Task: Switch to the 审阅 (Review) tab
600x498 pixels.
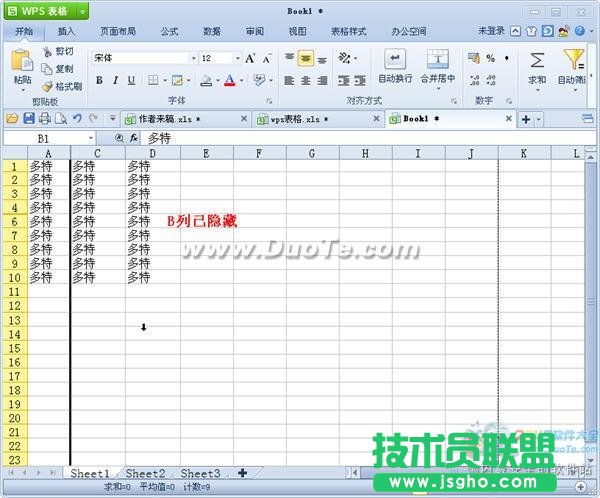Action: 254,31
